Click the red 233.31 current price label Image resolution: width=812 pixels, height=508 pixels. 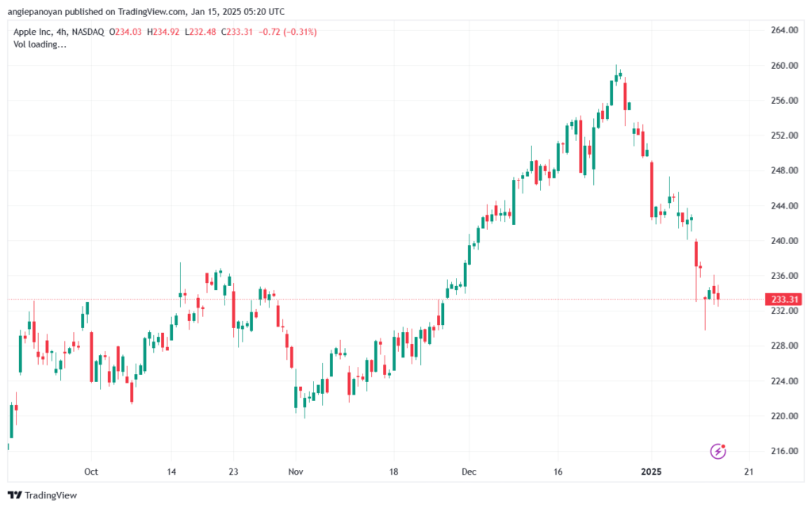coord(784,300)
